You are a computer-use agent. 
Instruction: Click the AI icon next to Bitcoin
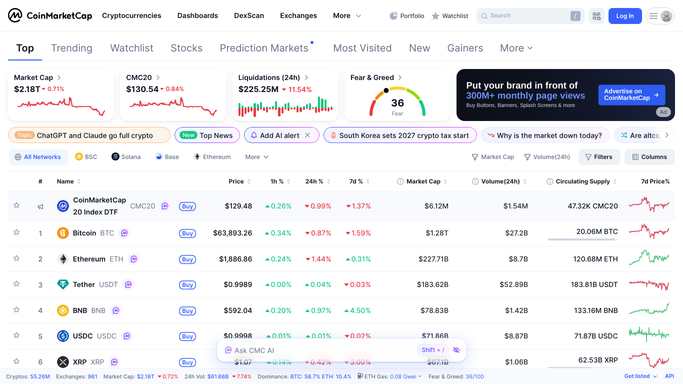tap(124, 233)
